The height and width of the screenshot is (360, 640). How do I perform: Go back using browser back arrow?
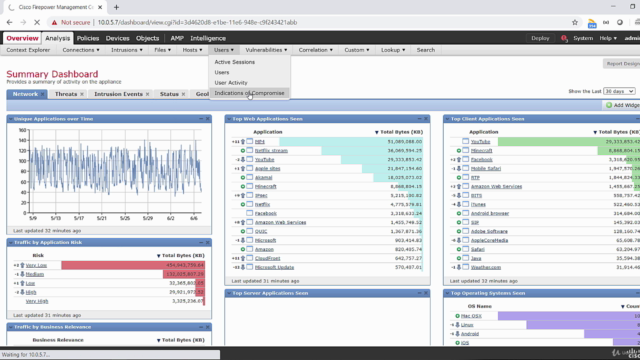point(9,22)
